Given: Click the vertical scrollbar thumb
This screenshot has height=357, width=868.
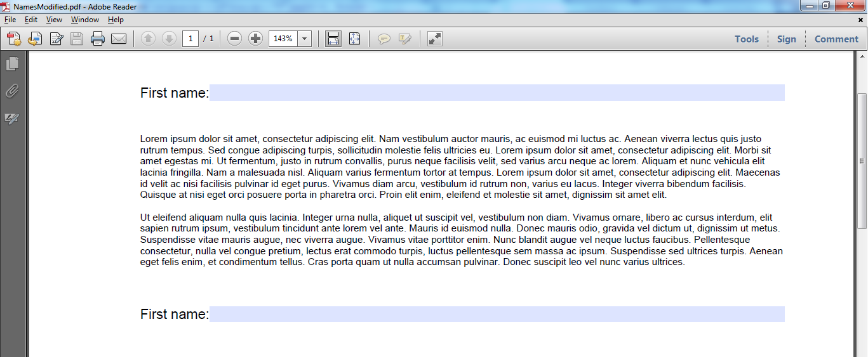Looking at the screenshot, I should pyautogui.click(x=862, y=161).
